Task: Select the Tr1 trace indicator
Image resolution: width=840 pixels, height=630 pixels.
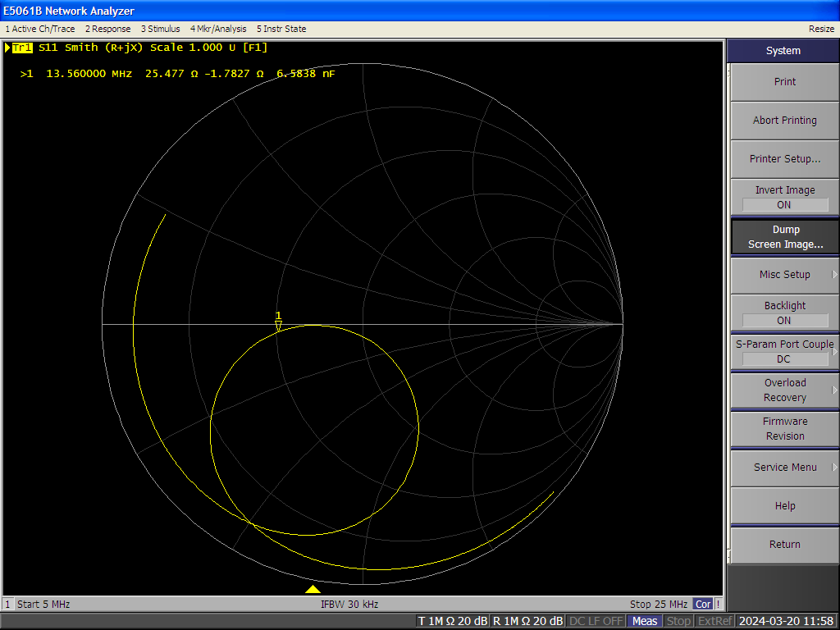Action: point(21,48)
